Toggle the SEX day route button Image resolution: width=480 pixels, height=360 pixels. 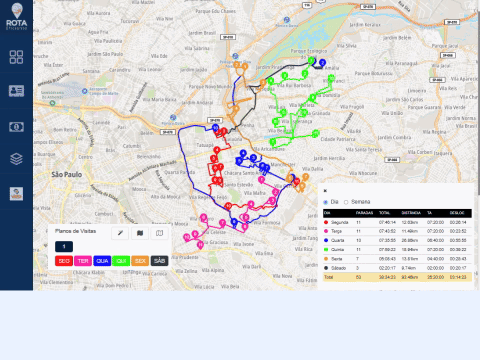click(140, 261)
